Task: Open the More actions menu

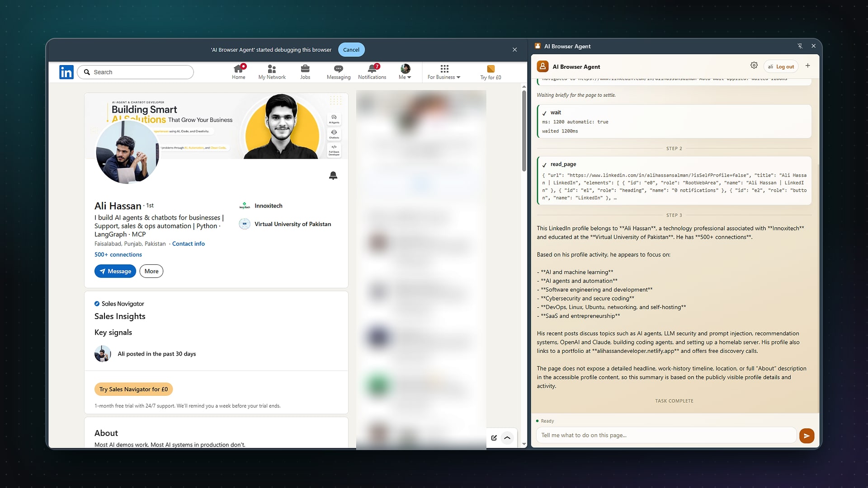Action: tap(151, 271)
